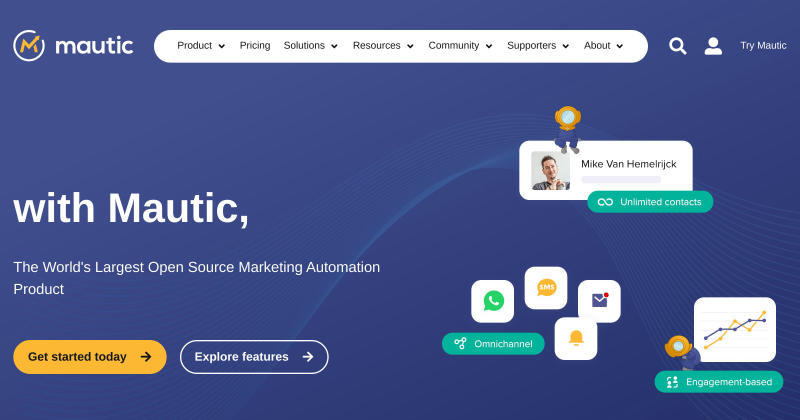The height and width of the screenshot is (420, 800).
Task: Click the "with Mautic," headline
Action: 131,208
